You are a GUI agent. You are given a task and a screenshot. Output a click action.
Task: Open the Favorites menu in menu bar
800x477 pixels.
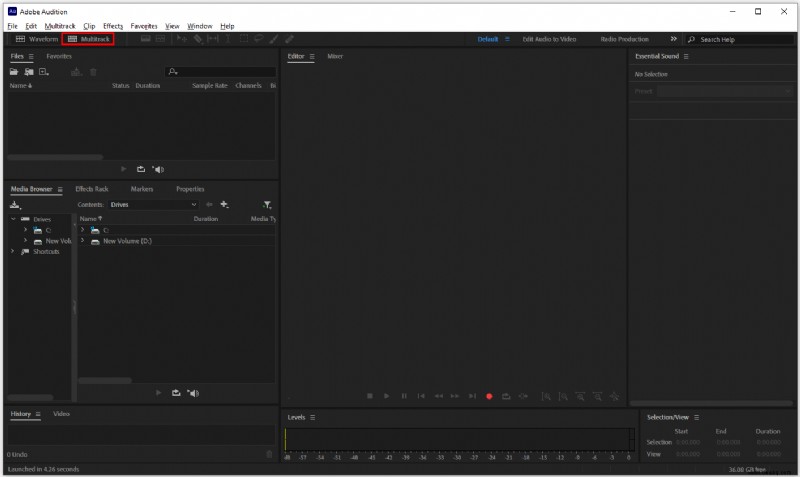tap(144, 26)
